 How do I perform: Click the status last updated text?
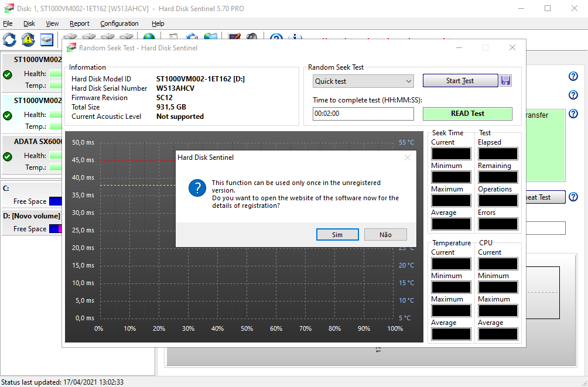tap(62, 382)
